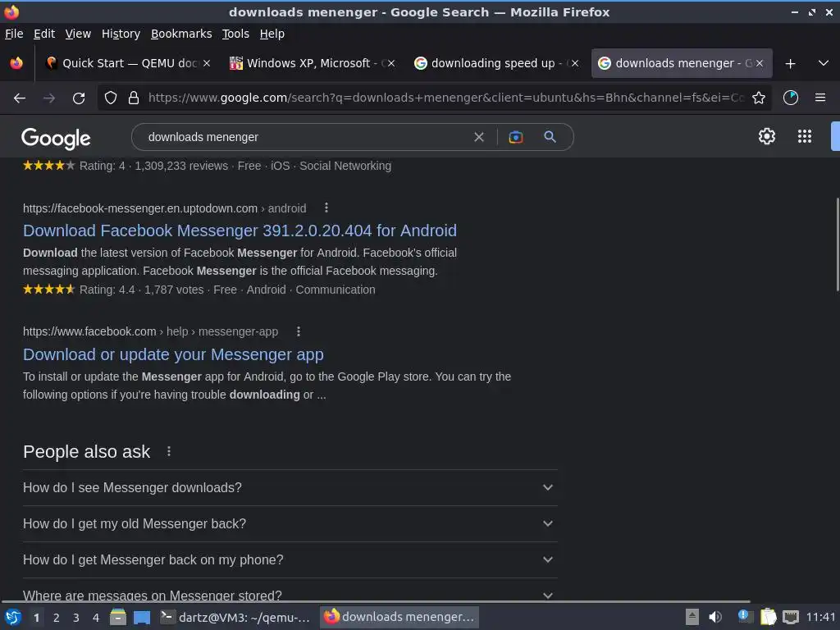Open the History menu
Image resolution: width=840 pixels, height=630 pixels.
121,34
